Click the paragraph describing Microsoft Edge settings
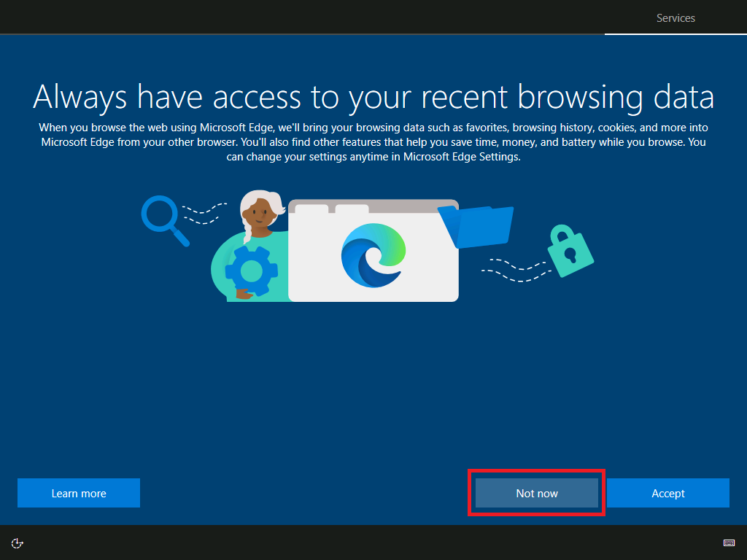Screen dimensions: 747x560 click(373, 142)
